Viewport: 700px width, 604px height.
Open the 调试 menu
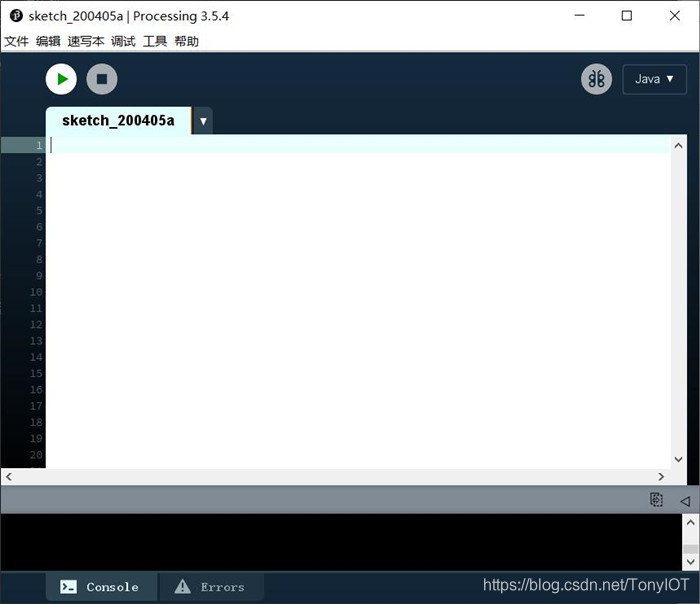tap(123, 42)
